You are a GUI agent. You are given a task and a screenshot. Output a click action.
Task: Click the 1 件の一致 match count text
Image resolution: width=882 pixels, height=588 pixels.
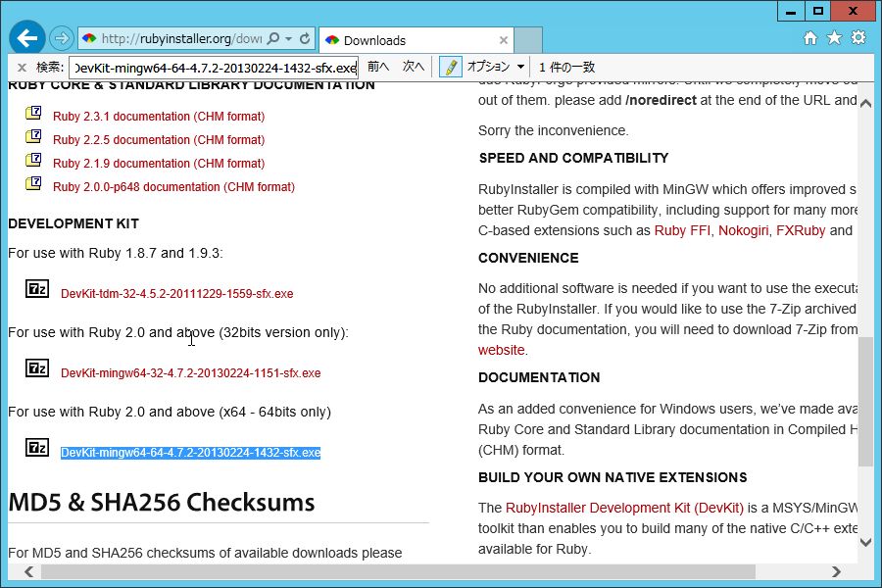pos(566,68)
